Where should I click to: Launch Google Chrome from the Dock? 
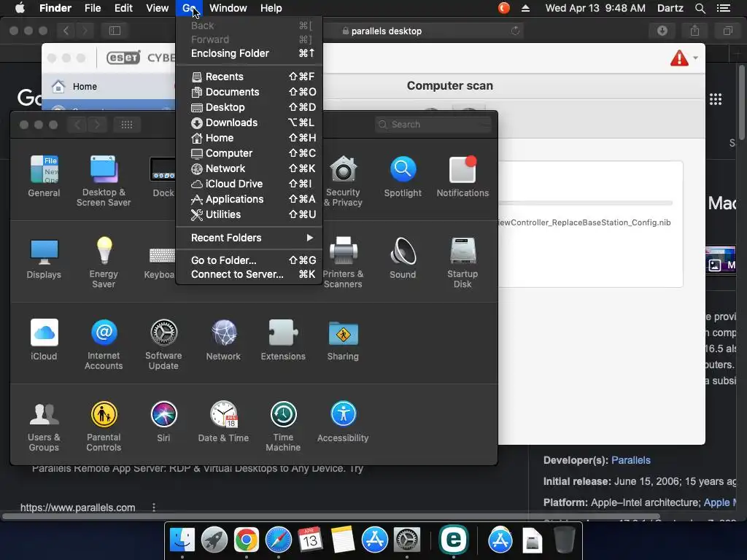tap(247, 540)
